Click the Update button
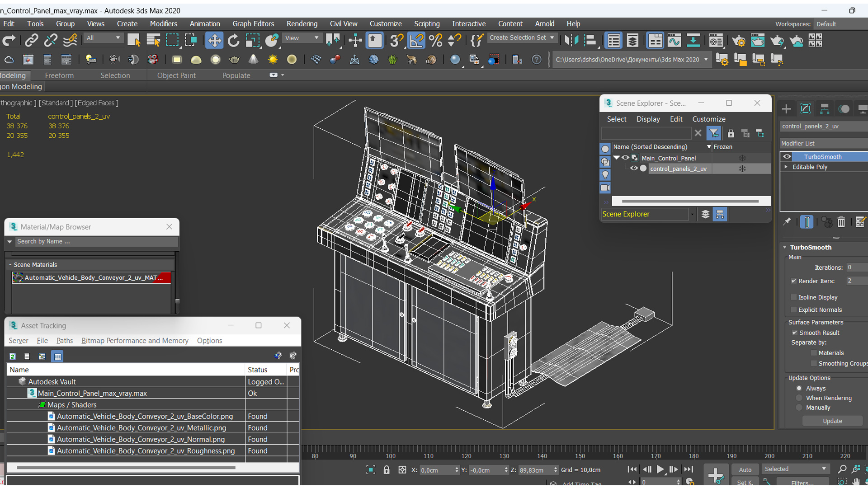The height and width of the screenshot is (488, 868). (832, 421)
